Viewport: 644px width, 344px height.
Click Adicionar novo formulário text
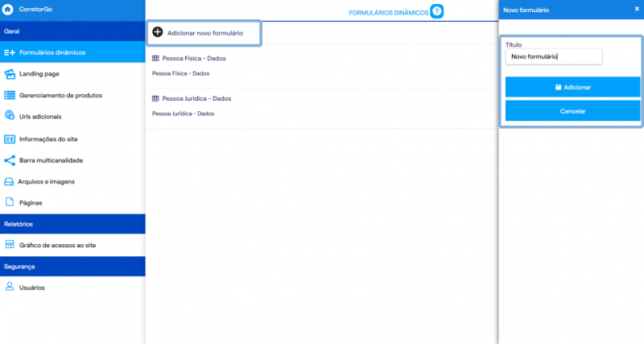coord(205,33)
